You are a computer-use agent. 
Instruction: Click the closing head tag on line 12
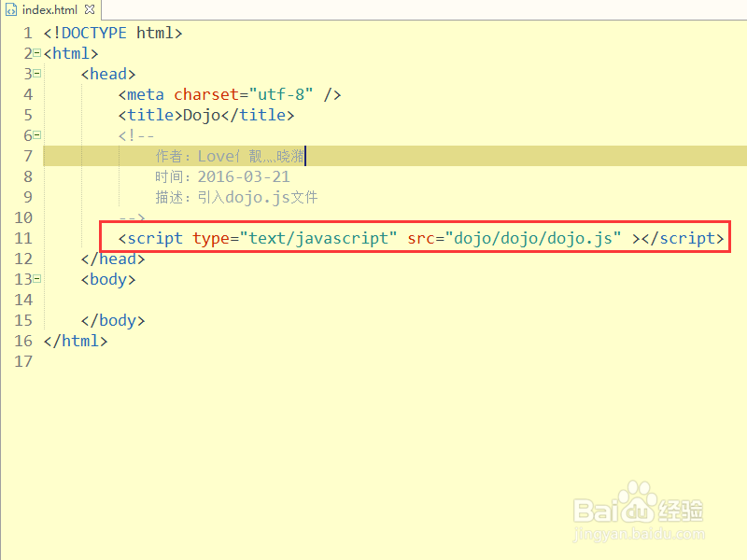(x=113, y=259)
